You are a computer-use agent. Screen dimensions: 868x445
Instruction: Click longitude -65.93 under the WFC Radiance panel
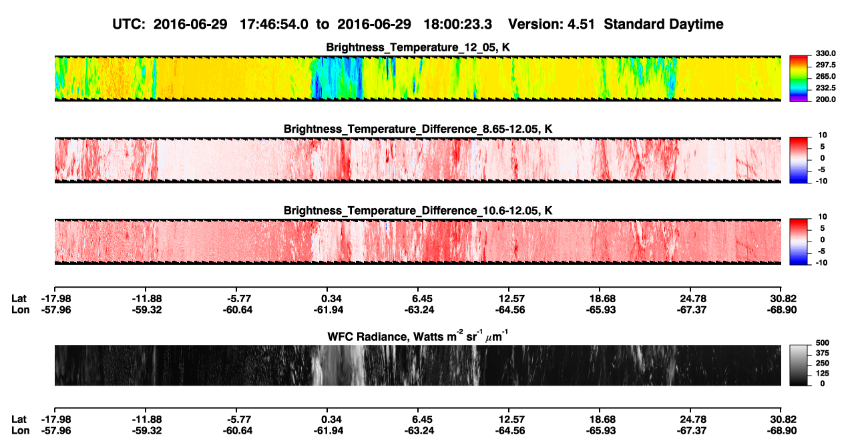click(x=600, y=430)
